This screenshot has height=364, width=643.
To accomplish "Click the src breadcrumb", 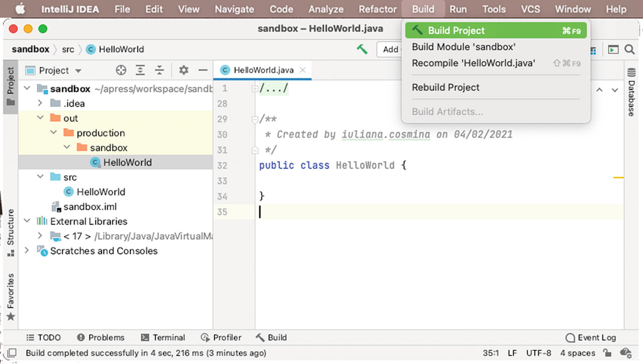I will pyautogui.click(x=68, y=49).
